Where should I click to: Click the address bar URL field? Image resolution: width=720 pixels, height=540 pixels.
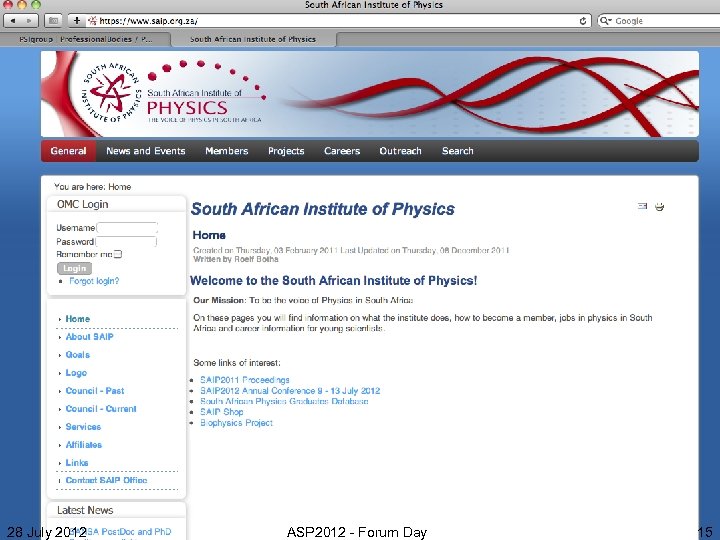pos(338,21)
